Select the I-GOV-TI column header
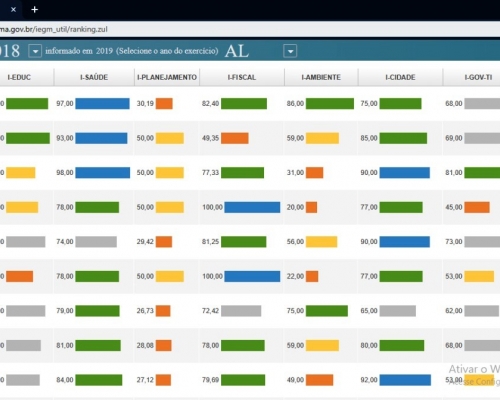The width and height of the screenshot is (500, 400). (x=478, y=77)
